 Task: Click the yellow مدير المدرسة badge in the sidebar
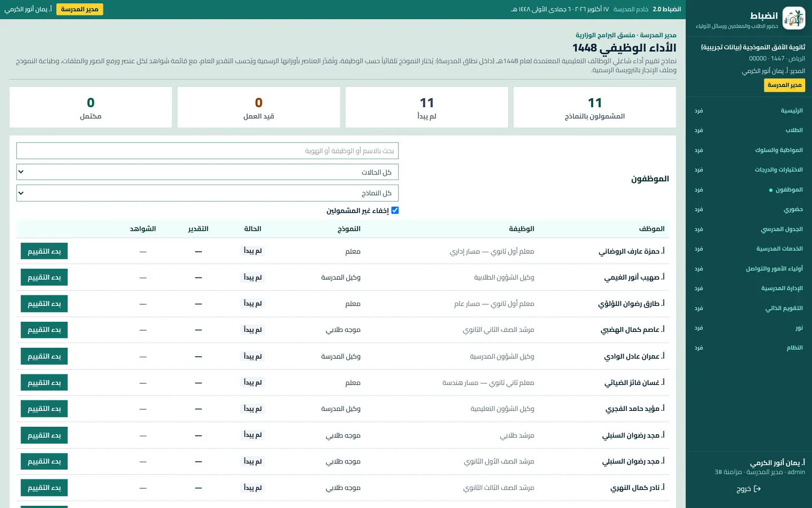(784, 85)
